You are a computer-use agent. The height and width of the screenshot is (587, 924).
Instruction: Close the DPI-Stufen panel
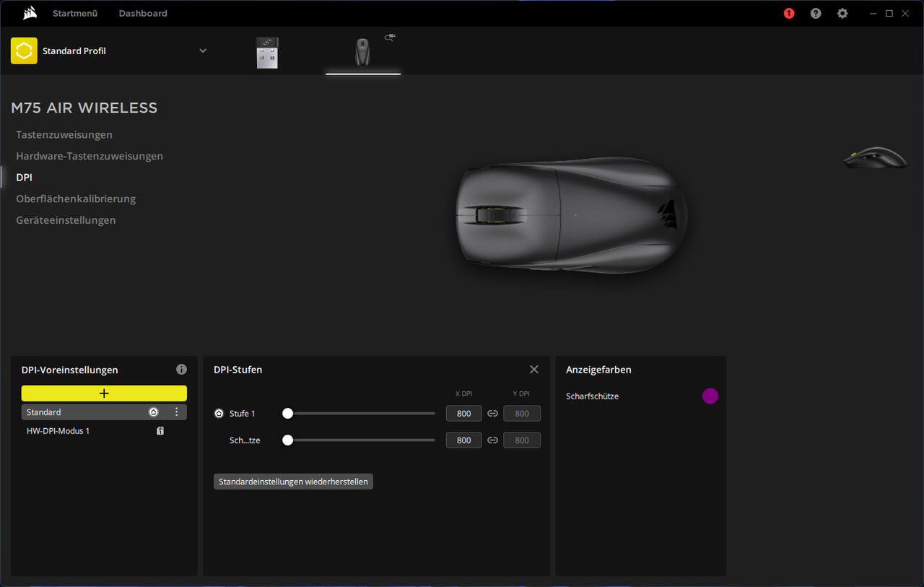point(534,369)
